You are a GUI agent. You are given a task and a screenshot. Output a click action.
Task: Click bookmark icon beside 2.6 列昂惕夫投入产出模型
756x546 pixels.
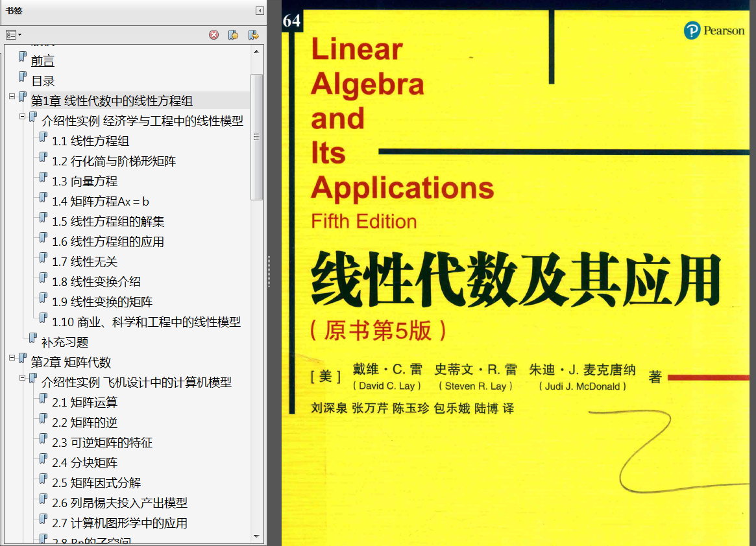pyautogui.click(x=43, y=499)
